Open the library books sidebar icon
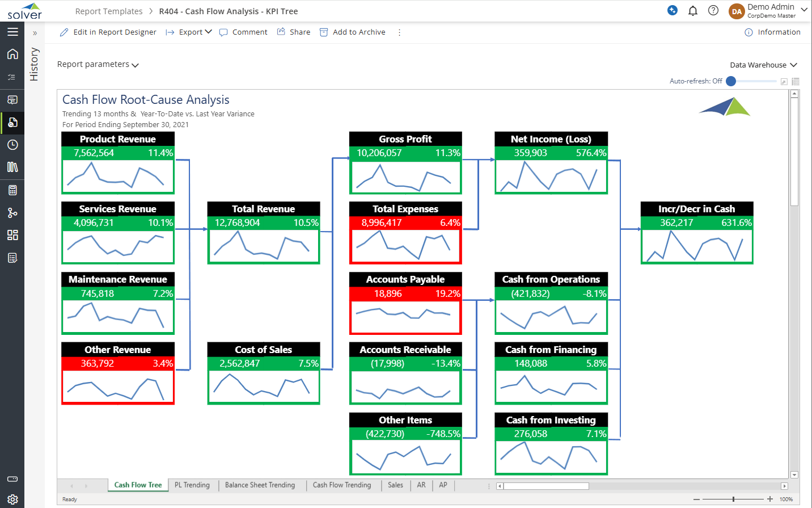Viewport: 812px width, 508px height. tap(12, 167)
